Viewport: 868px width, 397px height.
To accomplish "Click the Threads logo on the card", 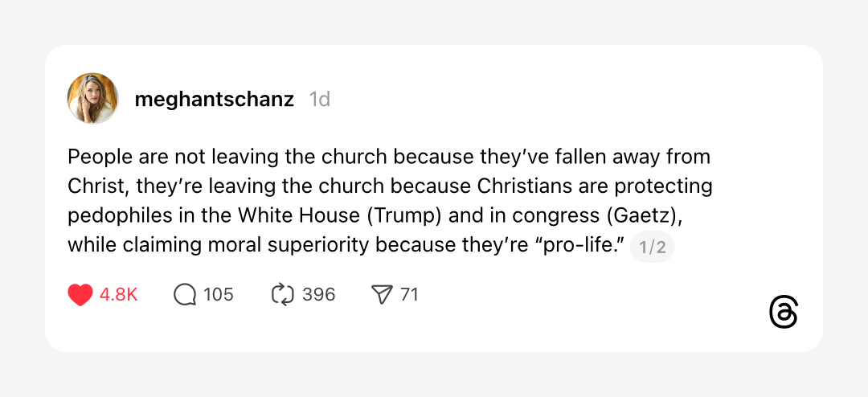I will point(783,313).
